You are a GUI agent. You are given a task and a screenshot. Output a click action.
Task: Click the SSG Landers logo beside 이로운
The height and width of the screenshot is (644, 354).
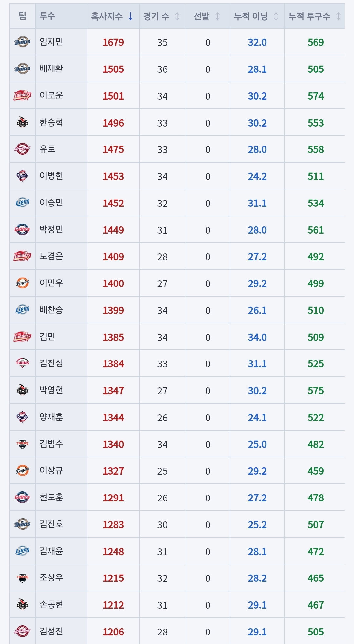22,95
